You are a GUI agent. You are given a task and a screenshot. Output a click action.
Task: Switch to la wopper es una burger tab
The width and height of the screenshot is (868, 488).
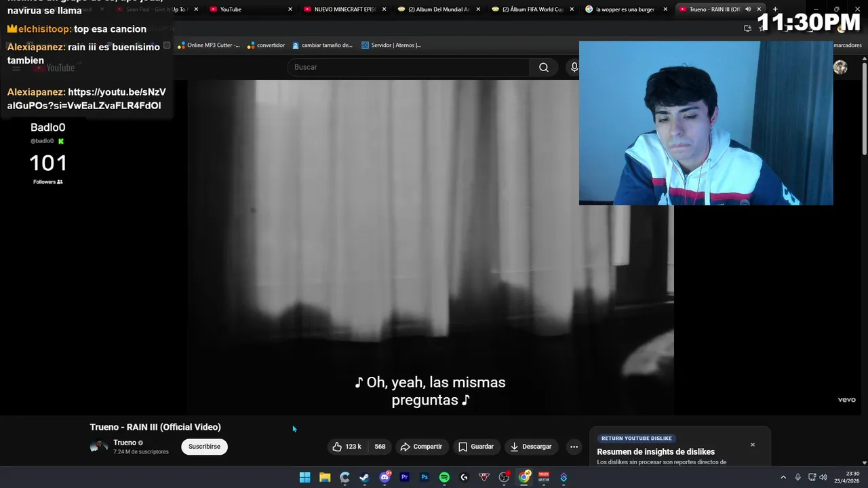pyautogui.click(x=627, y=9)
